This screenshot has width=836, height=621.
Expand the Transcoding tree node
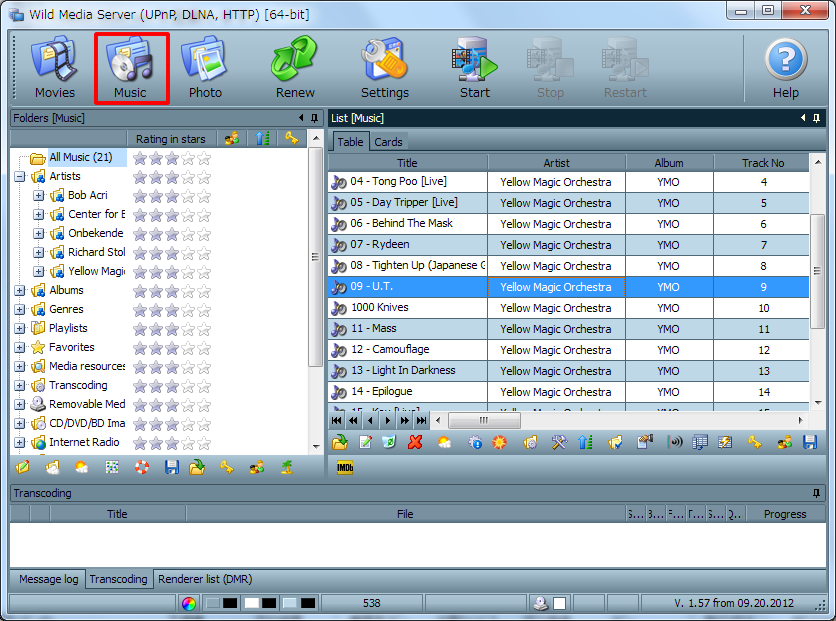(x=20, y=385)
